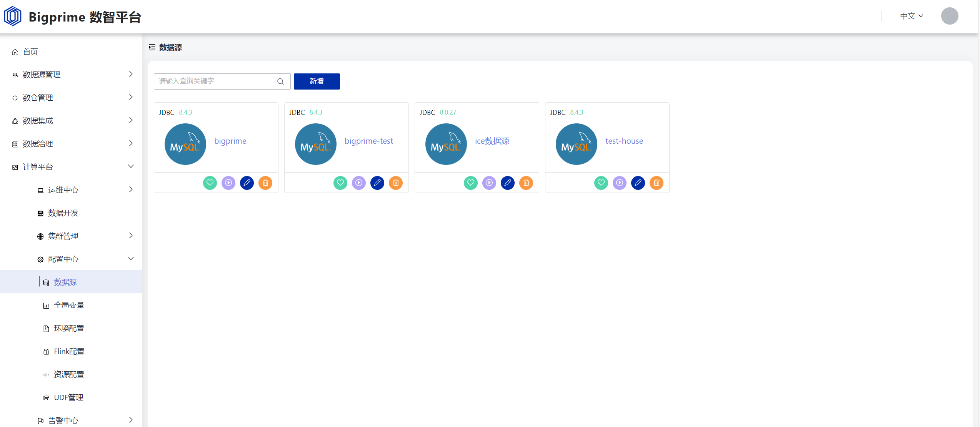Open the bigprime-test datasource name link
Screen dimensions: 980x427
click(369, 141)
